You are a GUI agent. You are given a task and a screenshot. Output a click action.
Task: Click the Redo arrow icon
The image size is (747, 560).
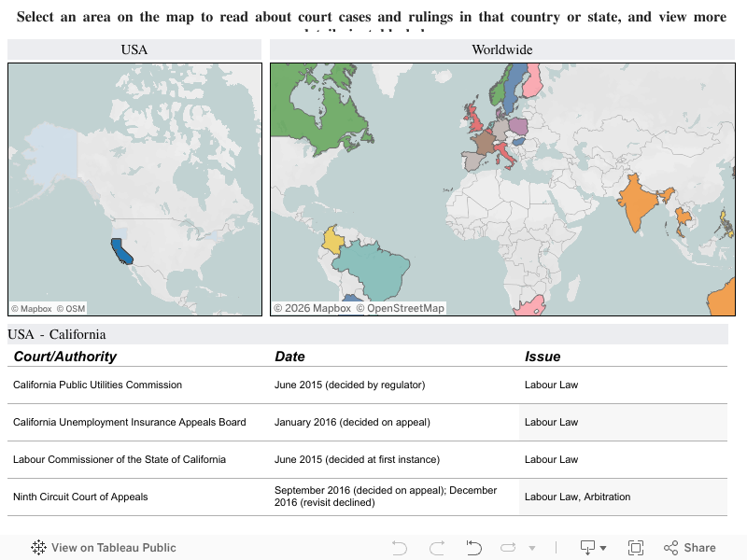(x=436, y=548)
